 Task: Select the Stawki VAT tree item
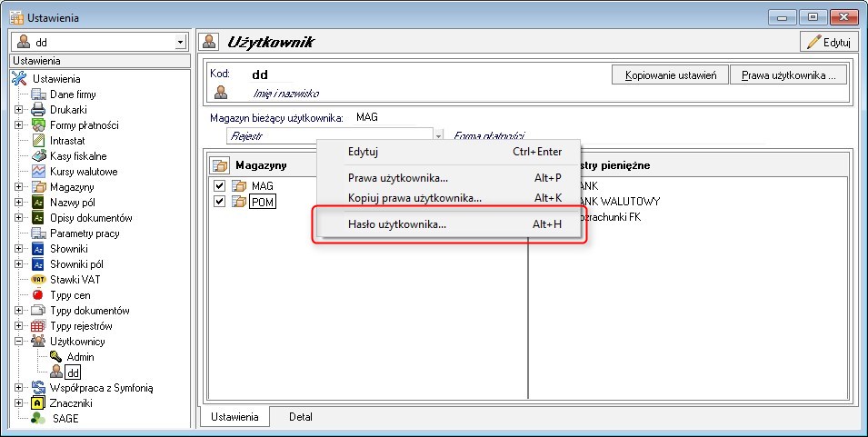(75, 280)
